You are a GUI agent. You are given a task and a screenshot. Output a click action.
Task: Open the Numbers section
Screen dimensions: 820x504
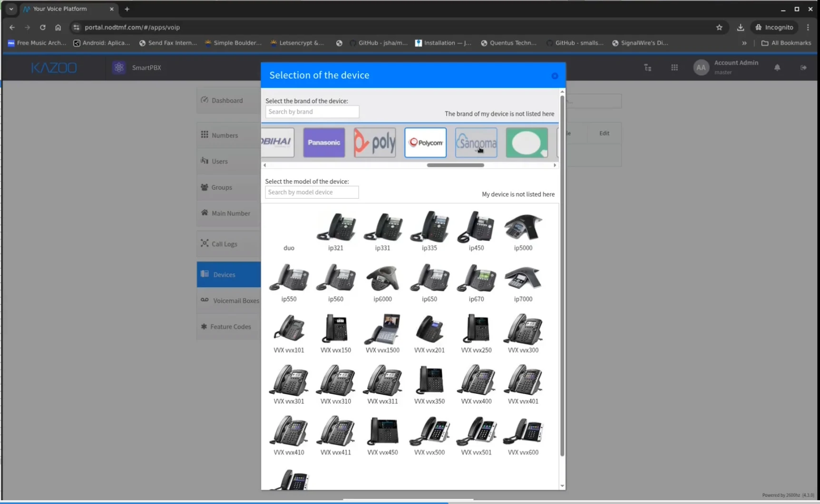(229, 135)
